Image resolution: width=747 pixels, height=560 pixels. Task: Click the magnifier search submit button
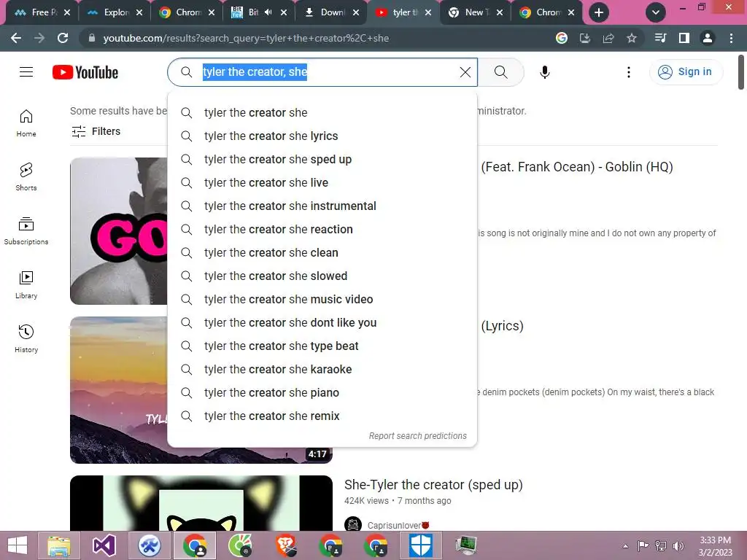pyautogui.click(x=500, y=72)
